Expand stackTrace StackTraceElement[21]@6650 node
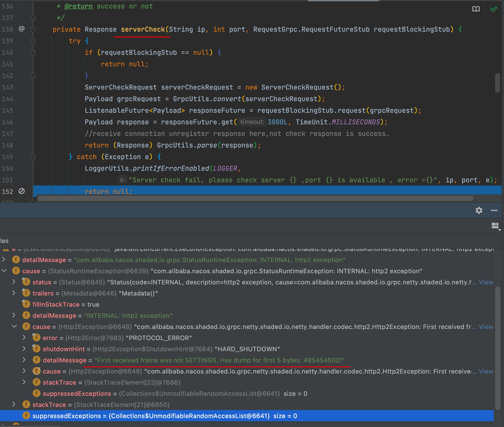This screenshot has height=427, width=504. [14, 404]
